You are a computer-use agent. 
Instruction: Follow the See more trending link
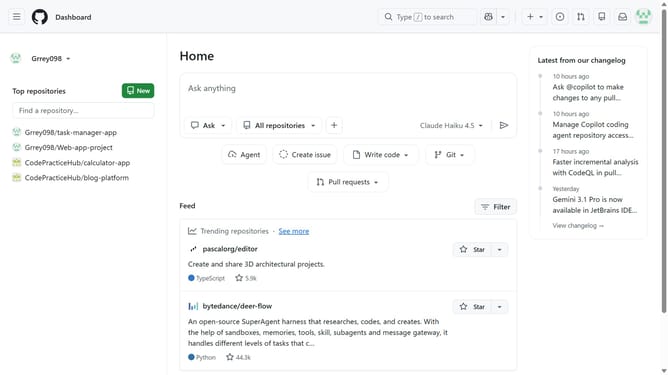coord(294,231)
